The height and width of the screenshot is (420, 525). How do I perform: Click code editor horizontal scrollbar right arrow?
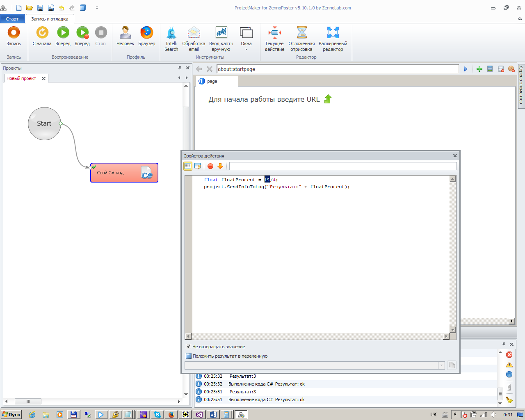pos(446,336)
